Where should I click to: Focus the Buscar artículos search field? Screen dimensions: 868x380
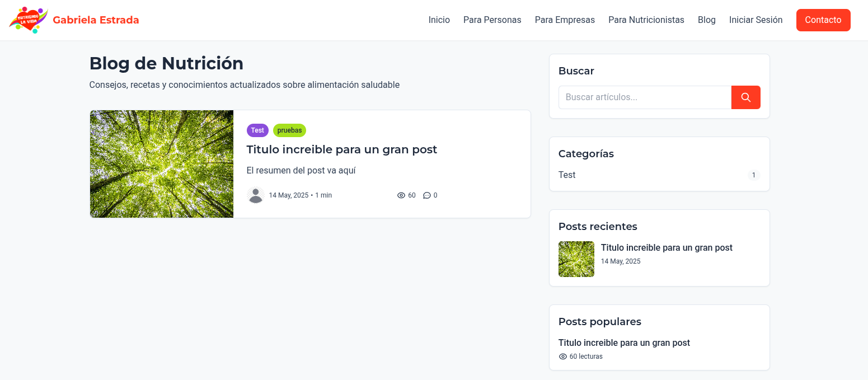coord(645,97)
